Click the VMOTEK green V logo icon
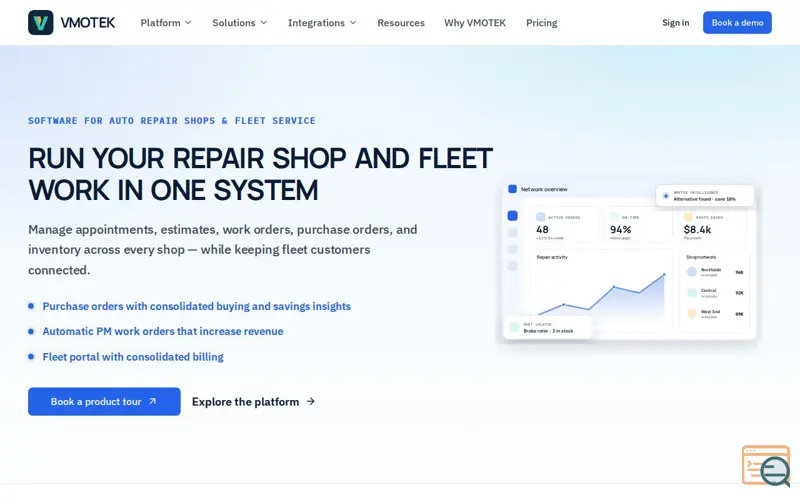Viewport: 800px width, 500px height. pos(41,22)
